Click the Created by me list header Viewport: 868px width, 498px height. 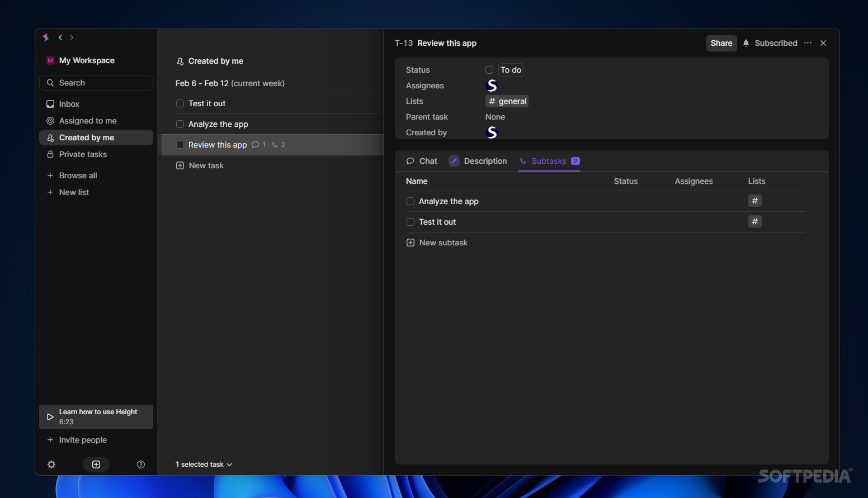point(210,61)
